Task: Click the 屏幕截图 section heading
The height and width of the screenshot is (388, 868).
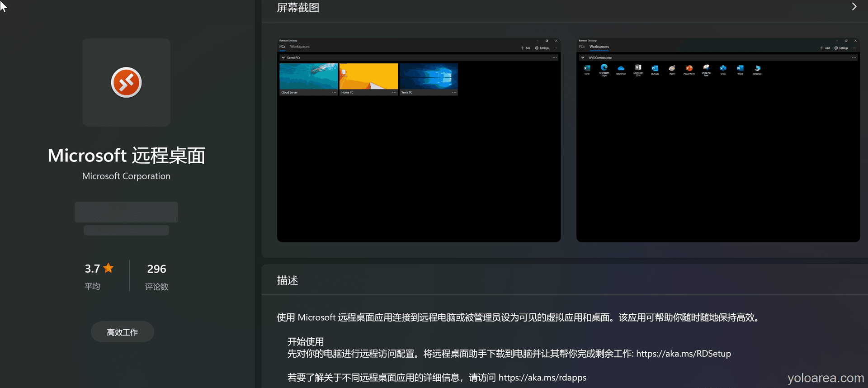Action: 298,8
